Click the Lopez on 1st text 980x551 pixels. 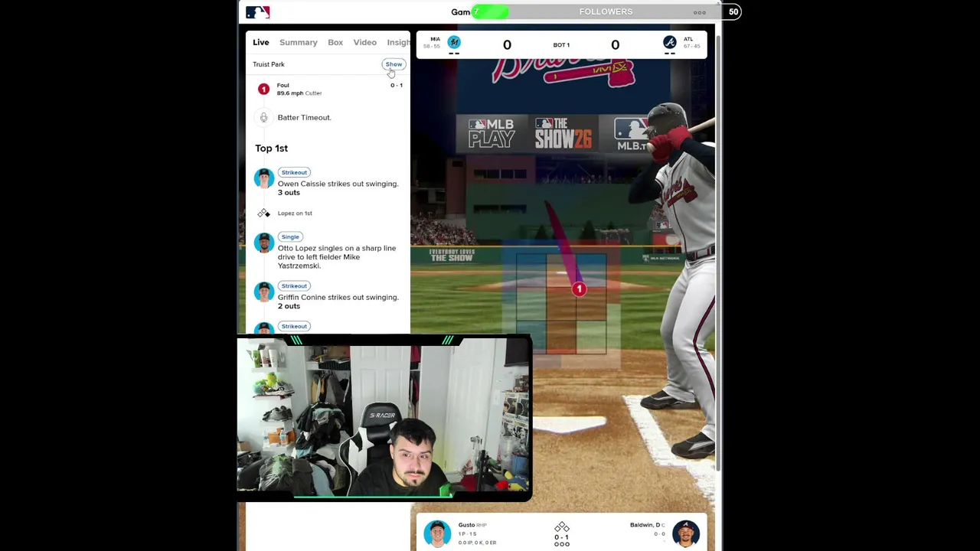295,214
